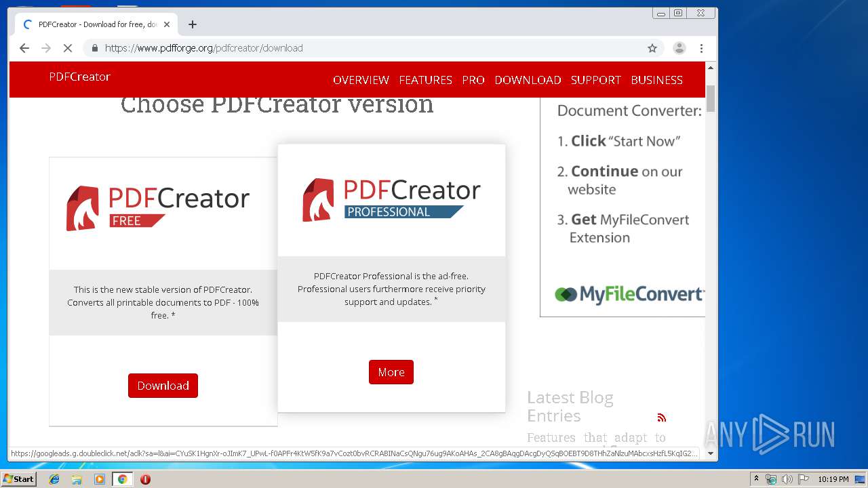Open a new tab with plus icon
The height and width of the screenshot is (488, 868).
click(193, 24)
